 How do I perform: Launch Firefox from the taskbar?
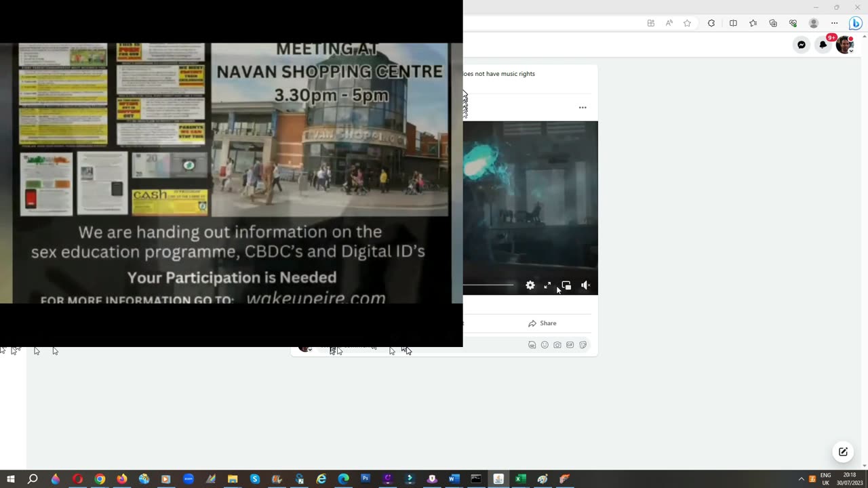point(122,479)
